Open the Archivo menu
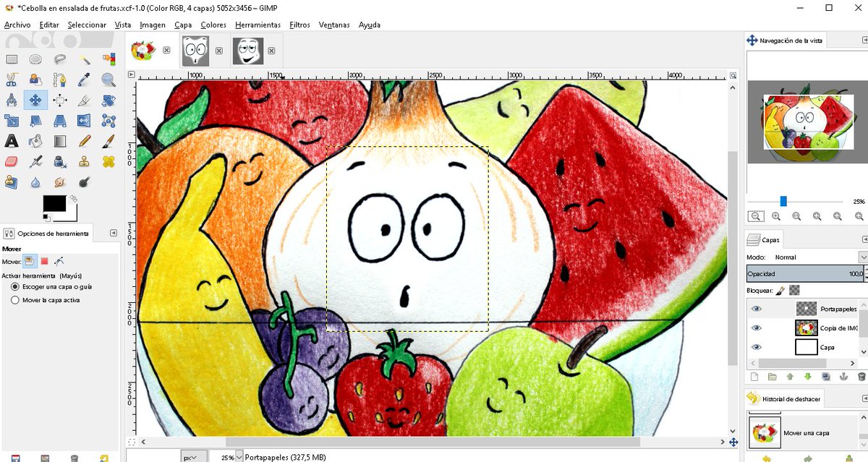 pyautogui.click(x=17, y=25)
